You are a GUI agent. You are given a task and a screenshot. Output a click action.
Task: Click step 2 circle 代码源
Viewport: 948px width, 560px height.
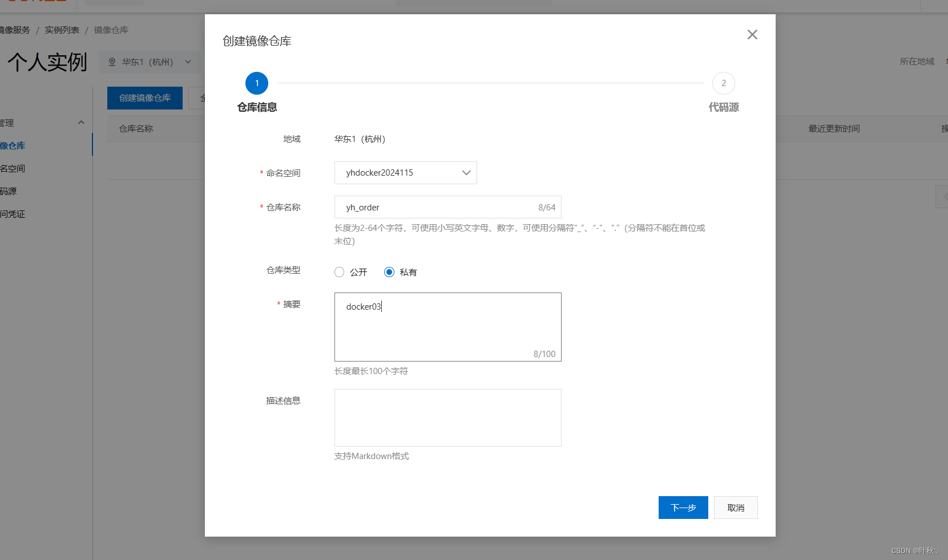[x=724, y=83]
